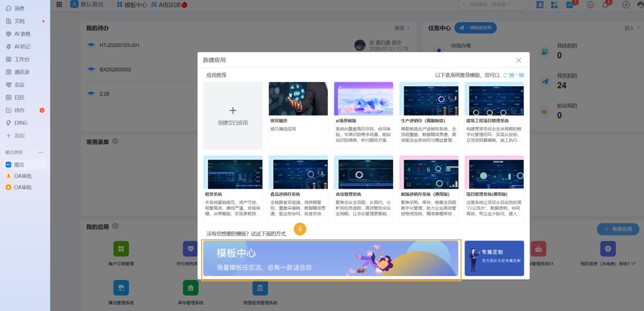Switch to 默认首页 tab
This screenshot has width=644, height=311.
pyautogui.click(x=87, y=5)
